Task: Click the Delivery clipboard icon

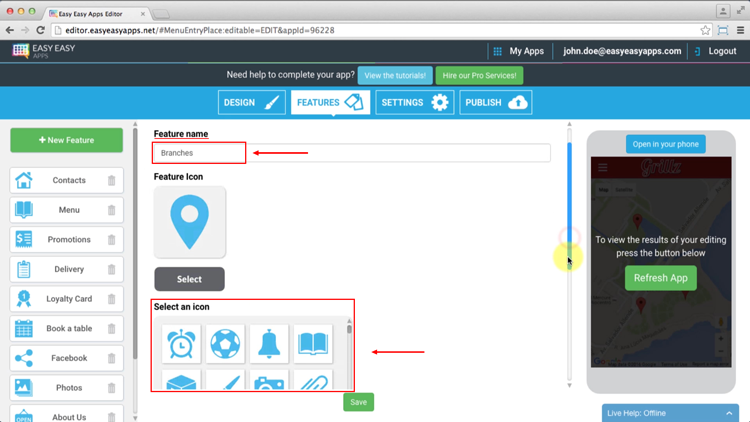Action: point(23,269)
